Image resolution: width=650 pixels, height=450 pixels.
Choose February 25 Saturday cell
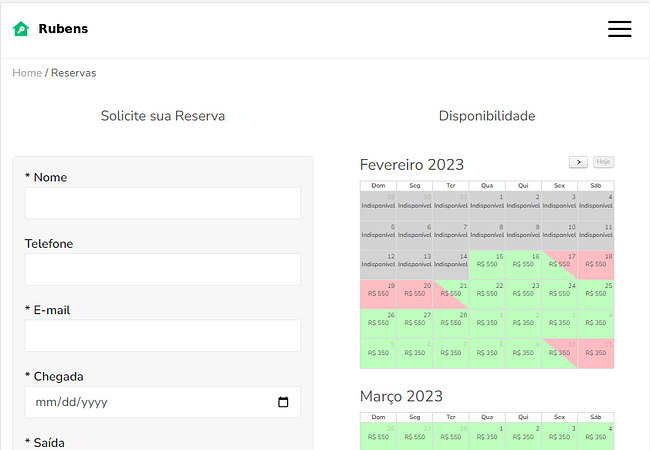(x=596, y=295)
